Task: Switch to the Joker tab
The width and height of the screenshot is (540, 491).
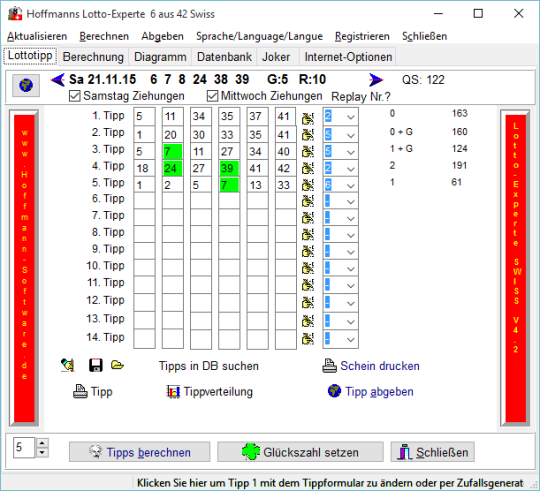Action: [x=276, y=57]
